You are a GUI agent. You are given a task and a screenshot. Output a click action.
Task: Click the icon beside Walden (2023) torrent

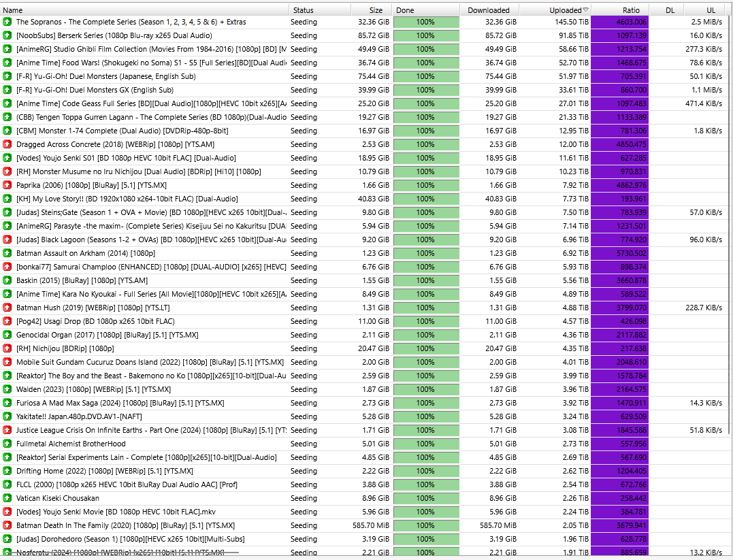[7, 389]
